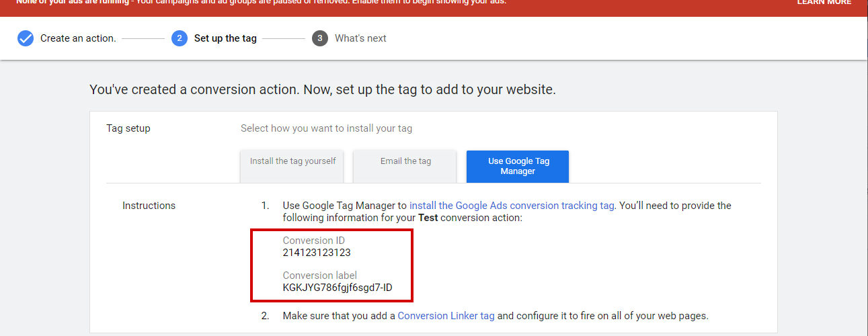Open install the Google Ads conversion tracking tag link
The width and height of the screenshot is (868, 336).
(512, 206)
